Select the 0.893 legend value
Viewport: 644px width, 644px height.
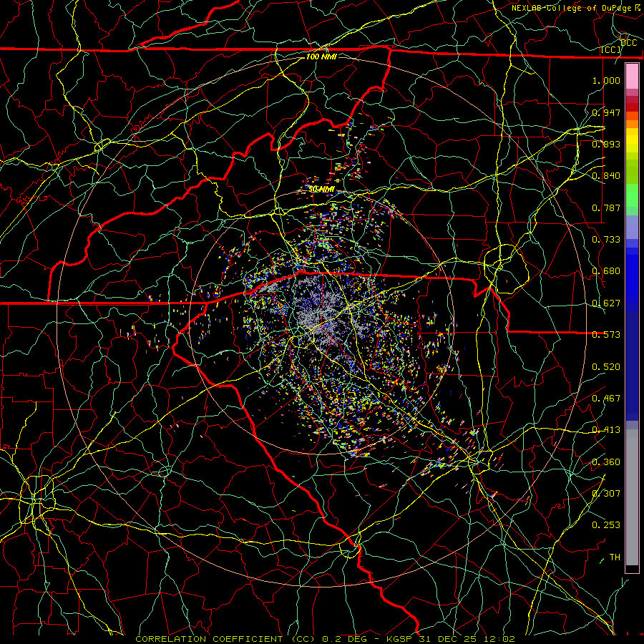[x=606, y=144]
